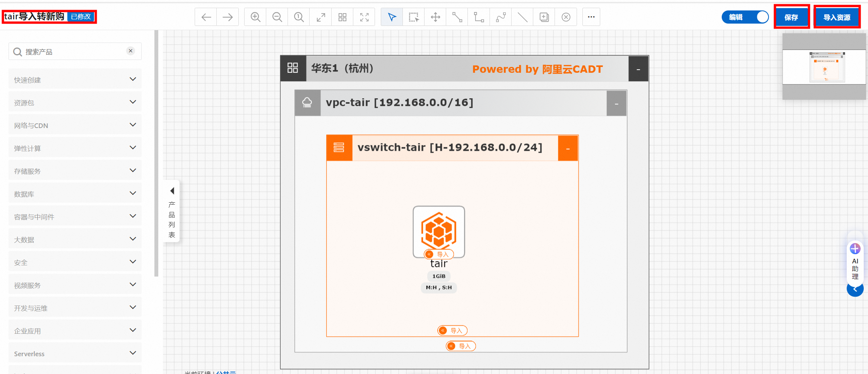Screen dimensions: 868x374
Task: Click the 导入资源 import resources button
Action: pos(837,17)
